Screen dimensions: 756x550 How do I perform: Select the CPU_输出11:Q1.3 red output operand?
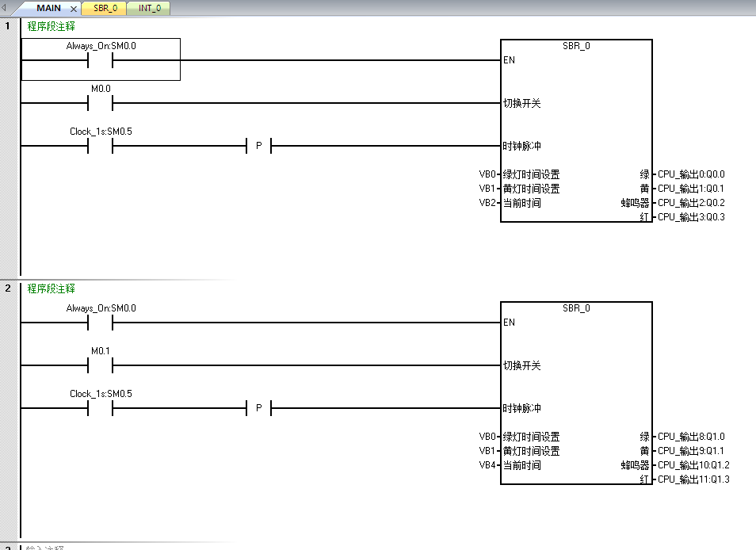pyautogui.click(x=693, y=479)
